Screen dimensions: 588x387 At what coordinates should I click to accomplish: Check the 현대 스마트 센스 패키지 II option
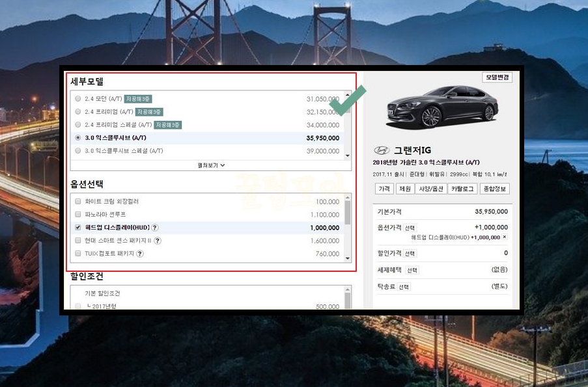tap(78, 240)
